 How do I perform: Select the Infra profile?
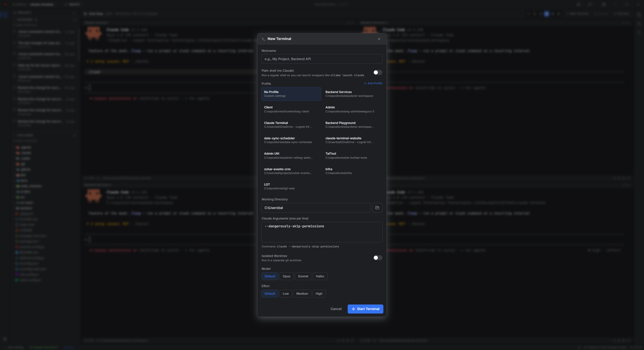352,171
